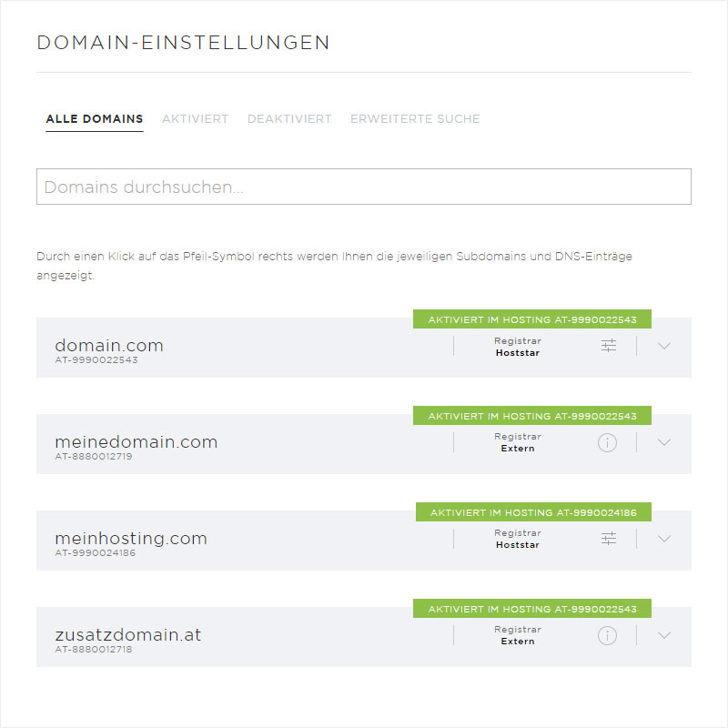This screenshot has height=728, width=728.
Task: Click green hosting badge AT-9990024186
Action: coord(533,512)
